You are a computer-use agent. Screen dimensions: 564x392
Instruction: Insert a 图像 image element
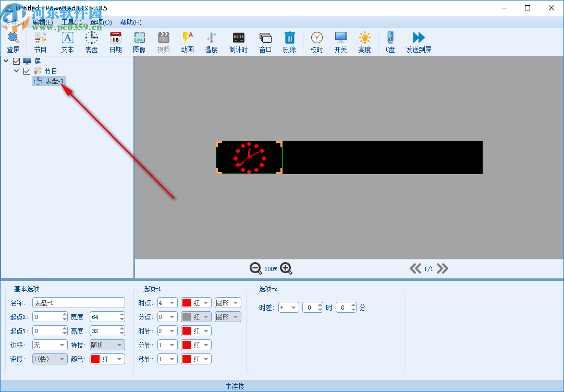point(139,42)
